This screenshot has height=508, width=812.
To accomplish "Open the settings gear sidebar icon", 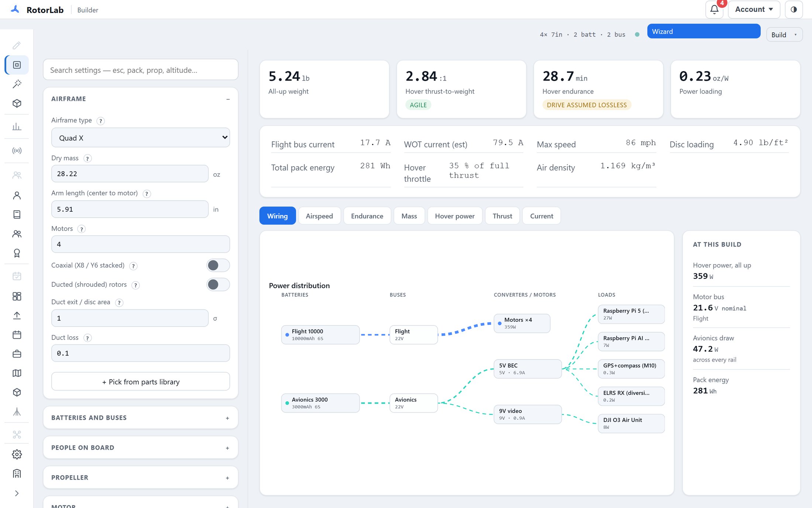I will (17, 454).
